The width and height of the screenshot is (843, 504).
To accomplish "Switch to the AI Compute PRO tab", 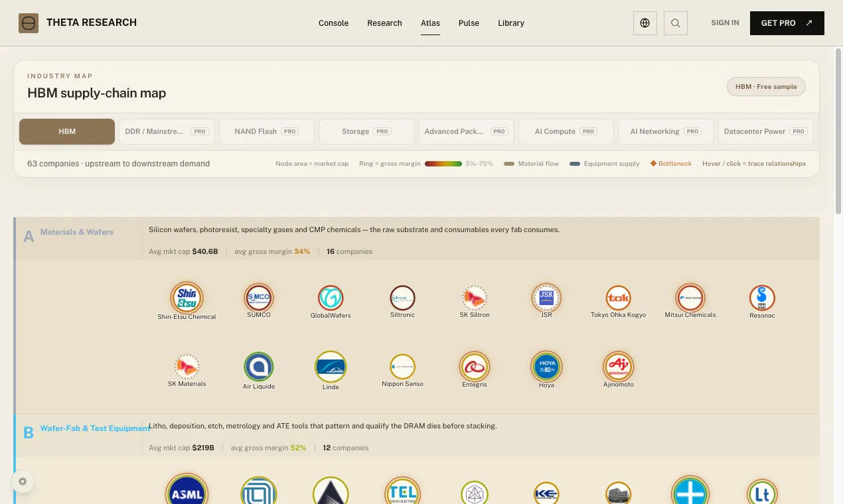I will point(566,131).
